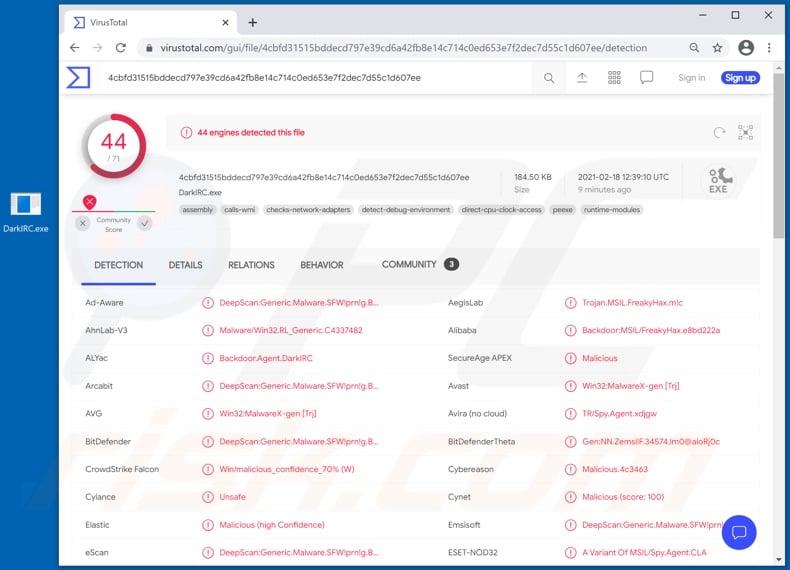Viewport: 790px width, 570px height.
Task: Open the comments speech bubble icon in header
Action: pyautogui.click(x=646, y=78)
